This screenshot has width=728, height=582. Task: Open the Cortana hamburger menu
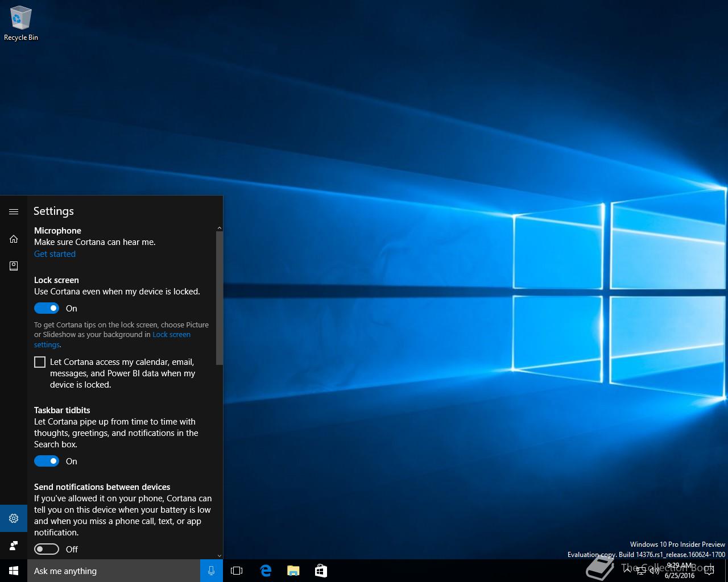point(14,211)
